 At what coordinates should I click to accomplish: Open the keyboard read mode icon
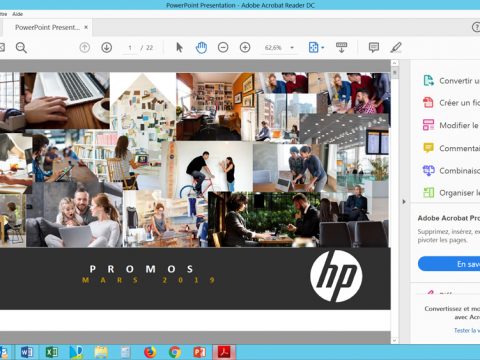tap(341, 47)
